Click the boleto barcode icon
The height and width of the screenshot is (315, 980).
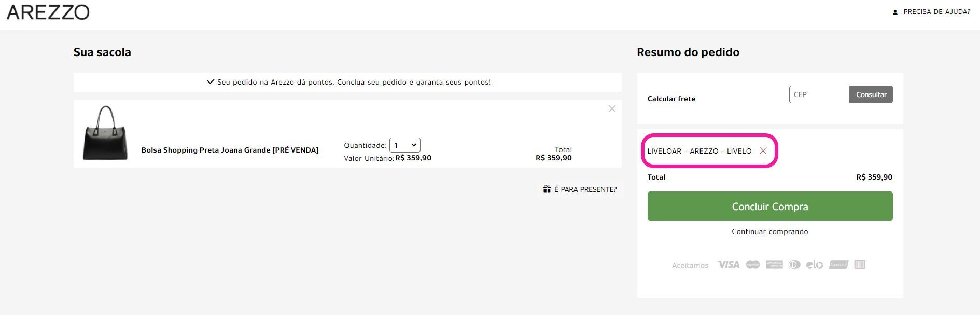(860, 265)
